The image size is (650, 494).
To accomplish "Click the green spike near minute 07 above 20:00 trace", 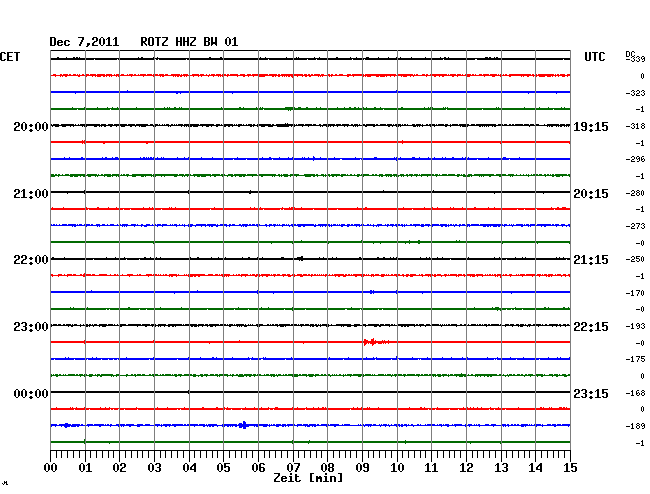I will click(289, 109).
